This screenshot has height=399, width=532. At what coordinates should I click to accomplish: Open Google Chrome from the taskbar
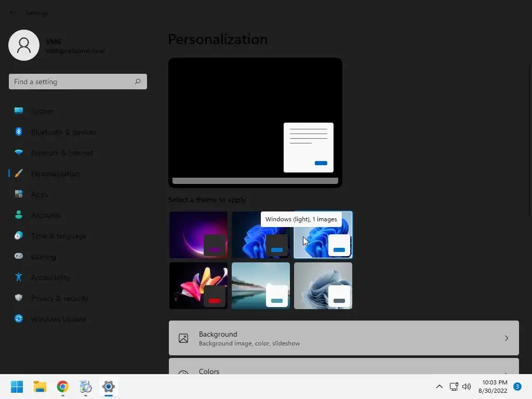coord(63,387)
